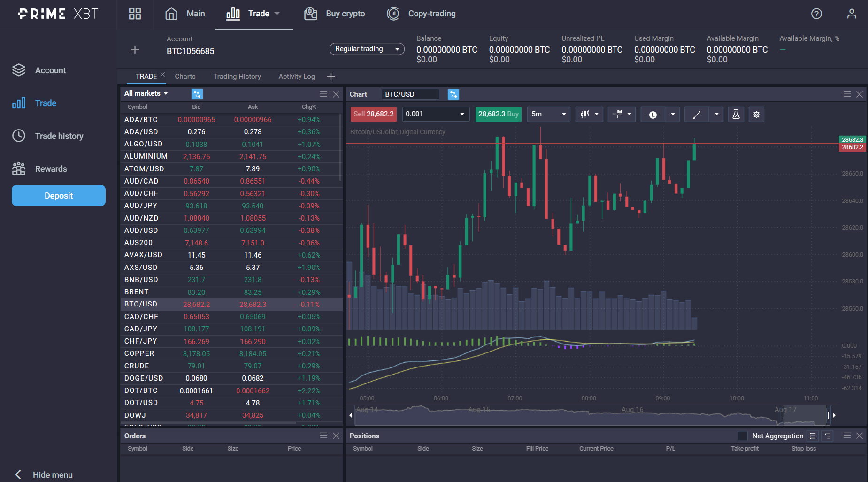868x482 pixels.
Task: Select the BRENT market row
Action: click(x=231, y=292)
